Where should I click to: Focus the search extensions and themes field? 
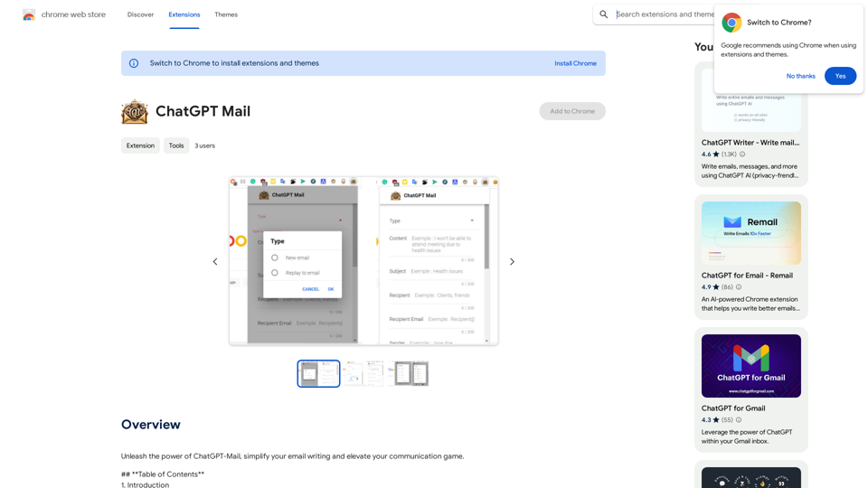[x=665, y=14]
